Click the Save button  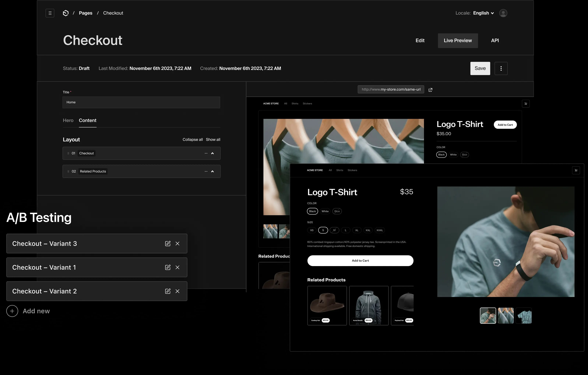coord(480,68)
